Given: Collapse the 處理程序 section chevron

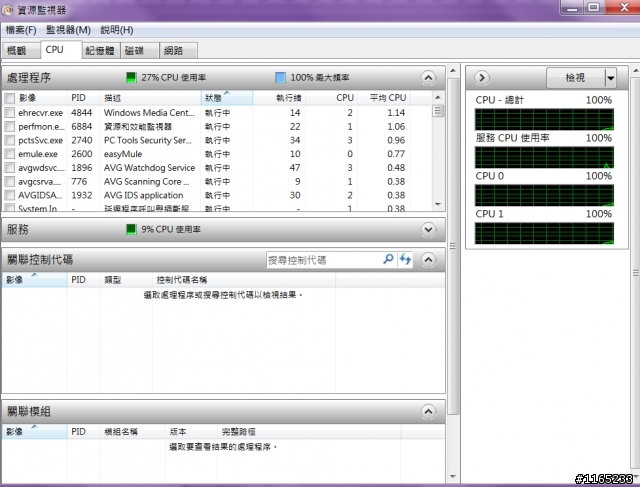Looking at the screenshot, I should (x=428, y=78).
